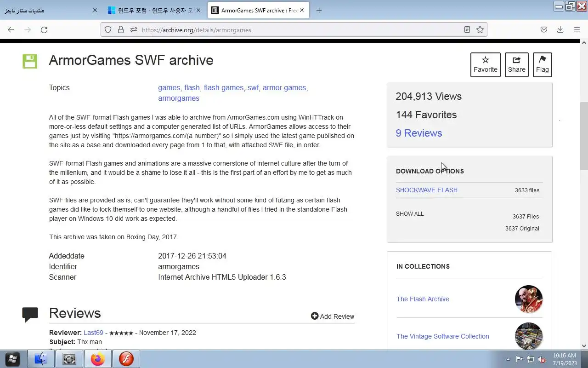Click the green floppy disk software icon
588x368 pixels.
[30, 61]
